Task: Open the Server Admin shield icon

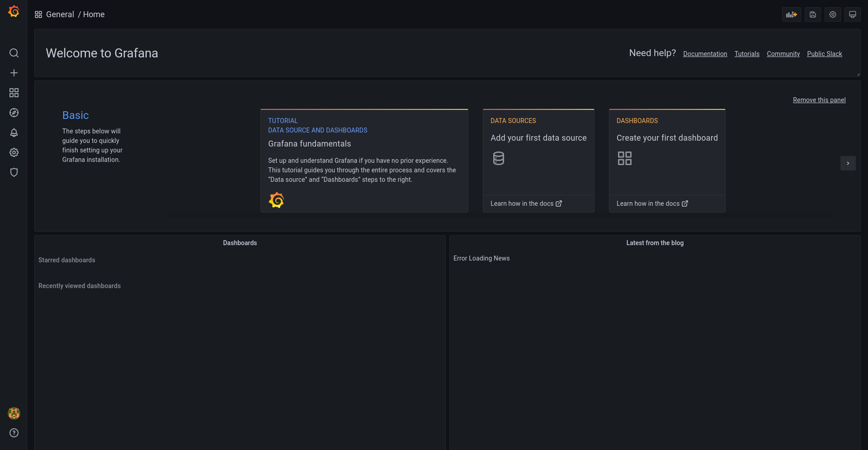Action: pyautogui.click(x=14, y=172)
